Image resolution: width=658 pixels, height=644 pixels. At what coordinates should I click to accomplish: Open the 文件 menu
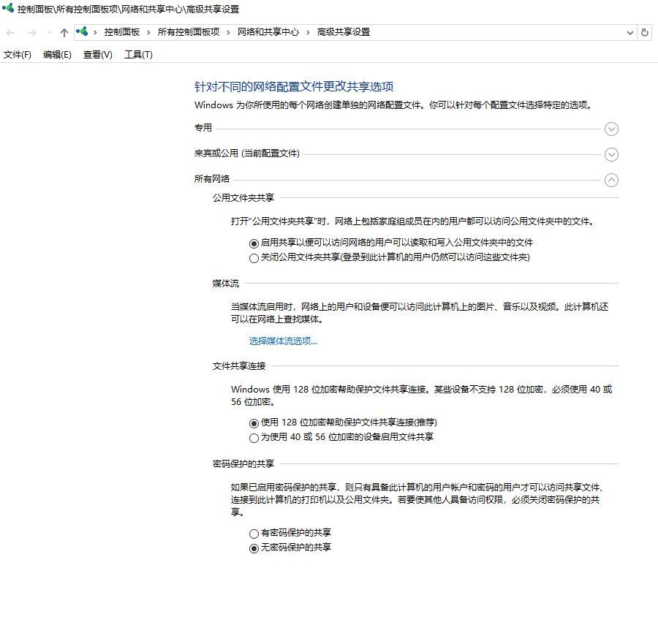(x=17, y=54)
